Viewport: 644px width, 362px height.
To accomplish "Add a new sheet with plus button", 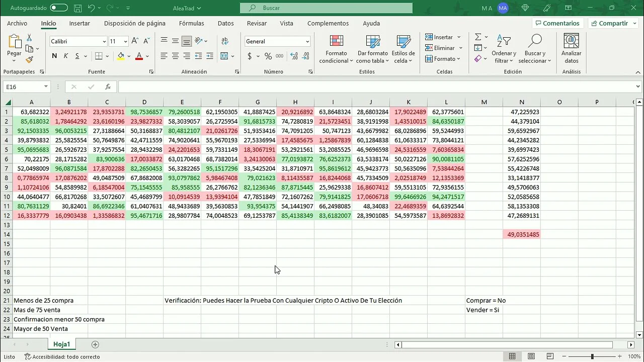I will tap(95, 344).
